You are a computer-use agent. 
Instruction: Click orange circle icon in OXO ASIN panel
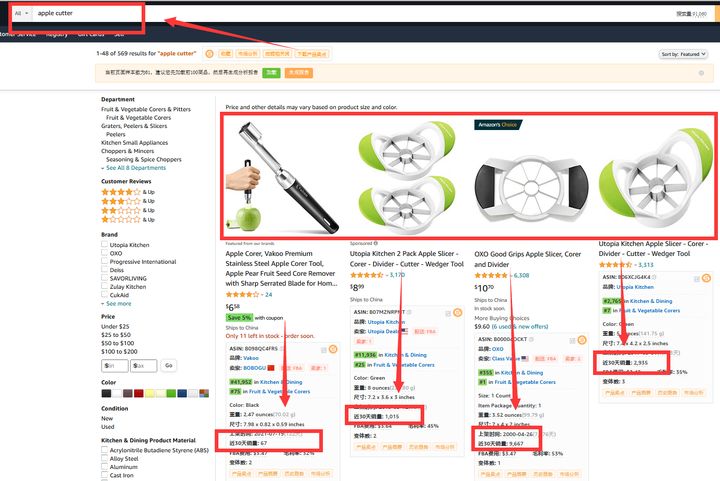[582, 340]
